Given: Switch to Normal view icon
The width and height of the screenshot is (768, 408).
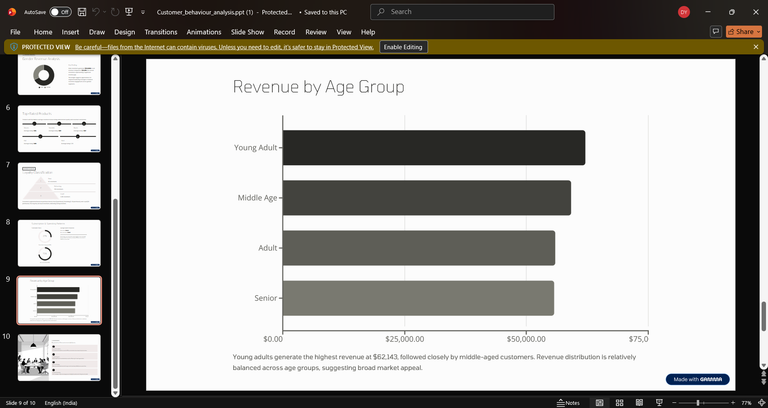Looking at the screenshot, I should click(600, 403).
